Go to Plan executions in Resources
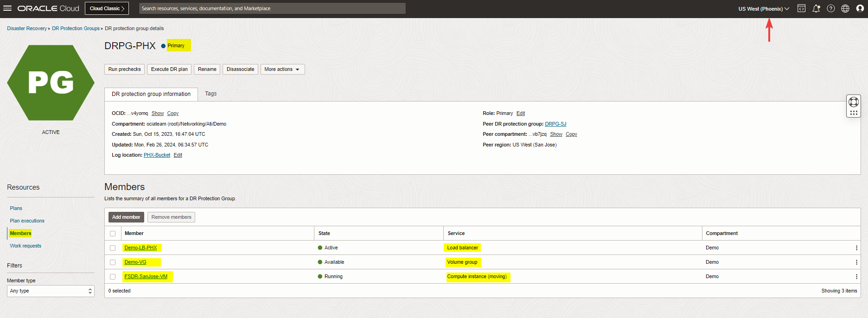The image size is (868, 318). (27, 221)
